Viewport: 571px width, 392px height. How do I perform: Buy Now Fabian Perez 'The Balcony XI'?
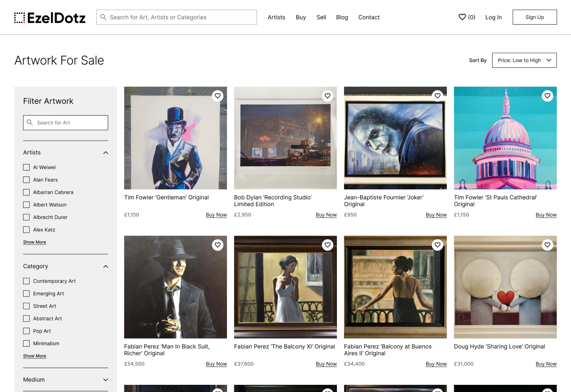coord(326,364)
